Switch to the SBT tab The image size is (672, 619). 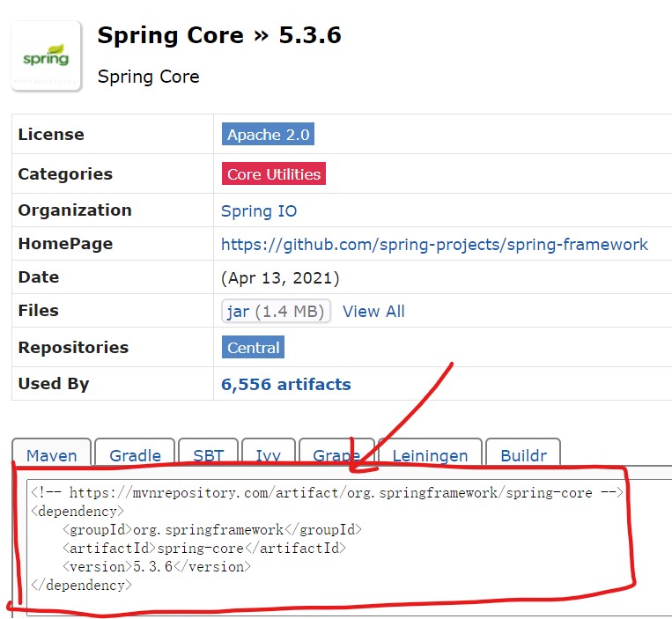coord(208,453)
